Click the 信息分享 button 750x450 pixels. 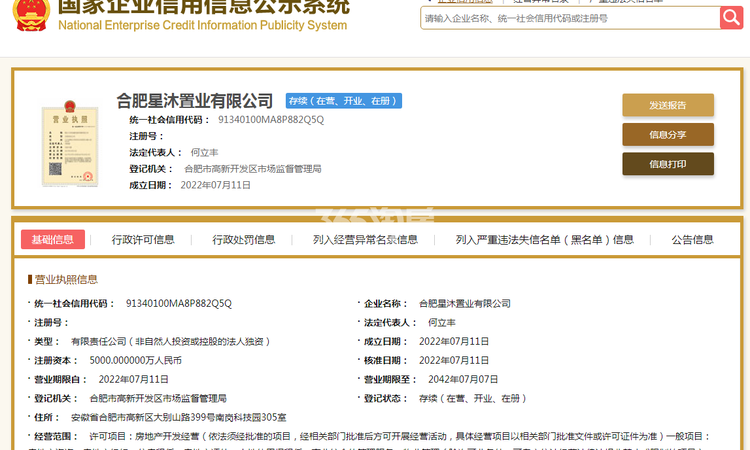click(x=668, y=135)
